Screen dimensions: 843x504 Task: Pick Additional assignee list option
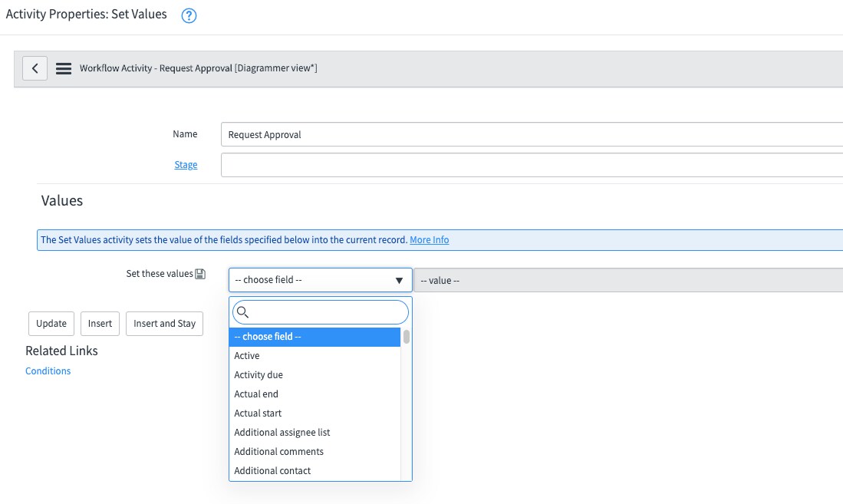click(281, 432)
